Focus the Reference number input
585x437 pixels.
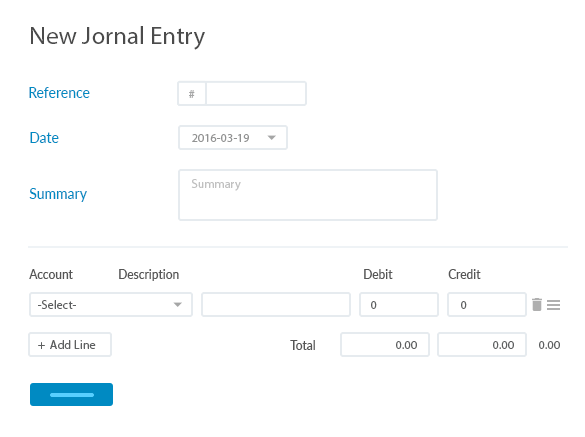pyautogui.click(x=256, y=94)
